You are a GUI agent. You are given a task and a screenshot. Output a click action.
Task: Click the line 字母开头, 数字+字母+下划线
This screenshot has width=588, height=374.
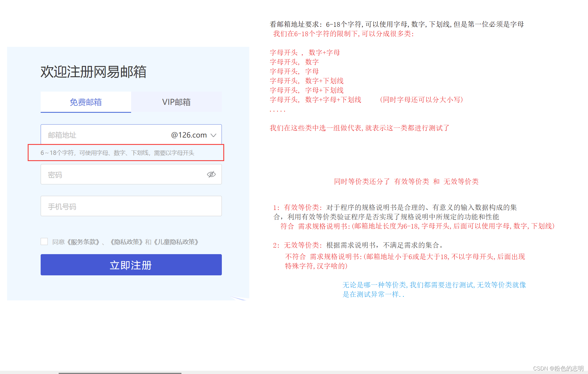click(316, 100)
